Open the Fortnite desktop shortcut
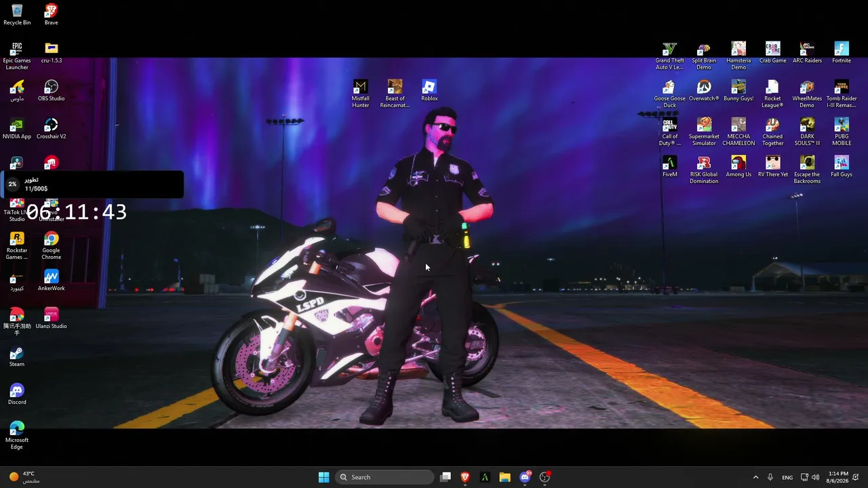Image resolution: width=868 pixels, height=488 pixels. [x=842, y=52]
